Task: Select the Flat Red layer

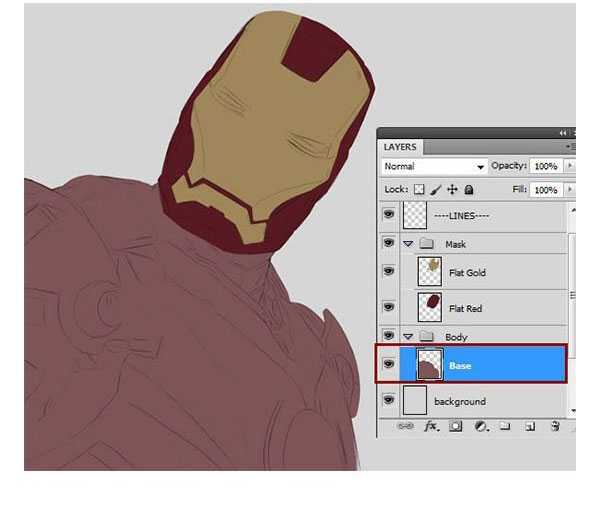Action: pos(466,309)
